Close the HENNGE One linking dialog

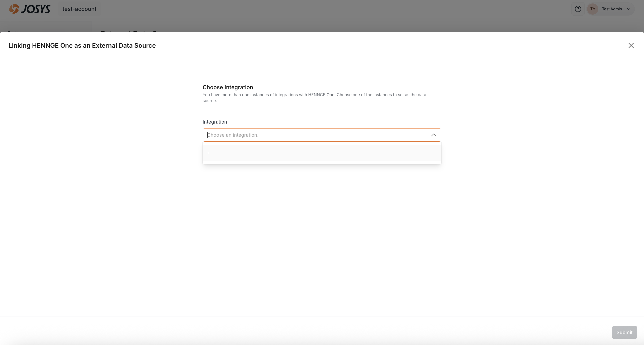pos(631,45)
